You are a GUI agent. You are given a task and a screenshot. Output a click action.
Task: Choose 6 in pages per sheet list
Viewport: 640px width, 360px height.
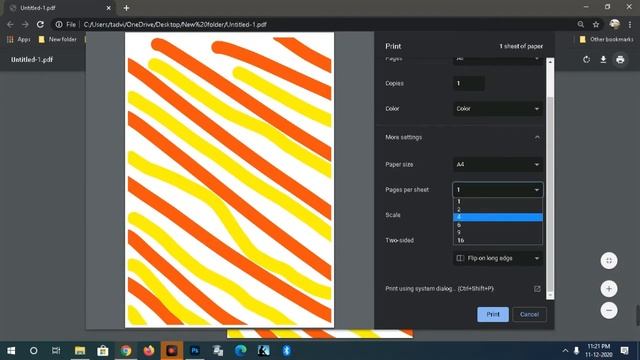tap(498, 225)
